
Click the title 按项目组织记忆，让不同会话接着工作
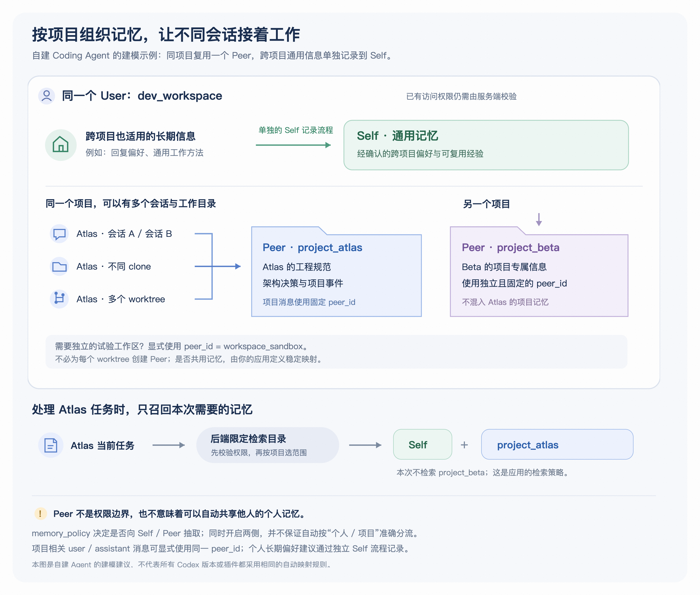click(166, 35)
